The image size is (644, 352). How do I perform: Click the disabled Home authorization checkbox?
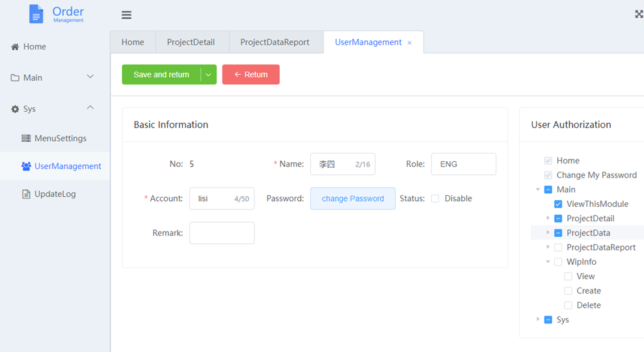(x=548, y=161)
